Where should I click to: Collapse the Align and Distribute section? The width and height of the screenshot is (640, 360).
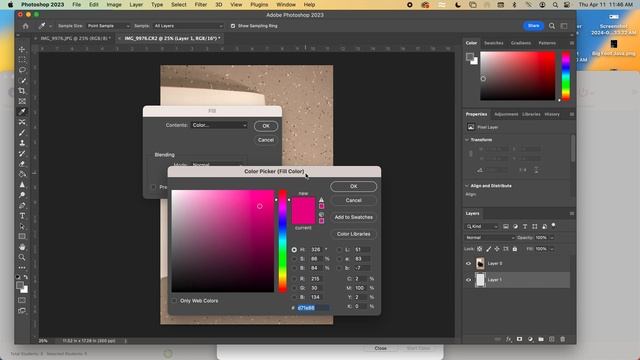(x=467, y=186)
